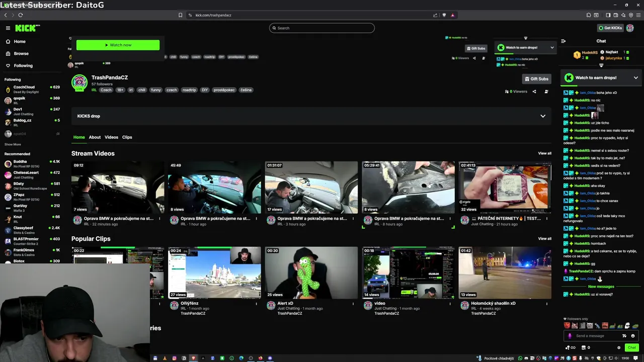Toggle the browser sidebar panel

(608, 15)
